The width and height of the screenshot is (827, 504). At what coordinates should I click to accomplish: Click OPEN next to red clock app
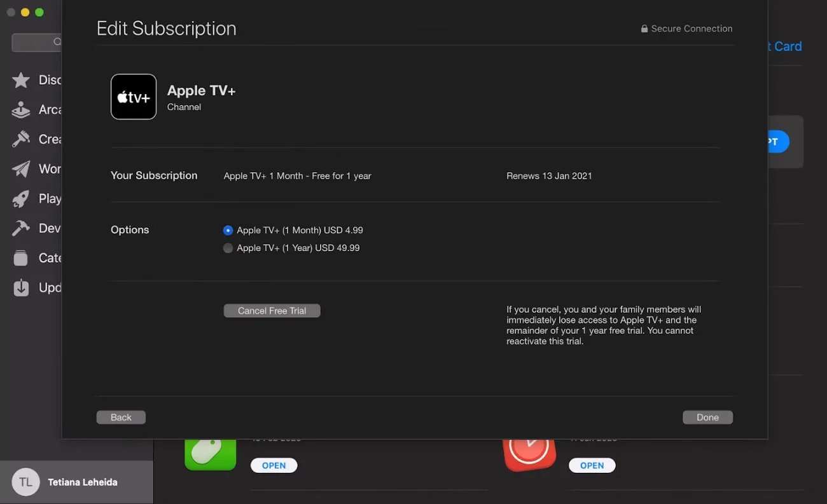[x=592, y=465]
